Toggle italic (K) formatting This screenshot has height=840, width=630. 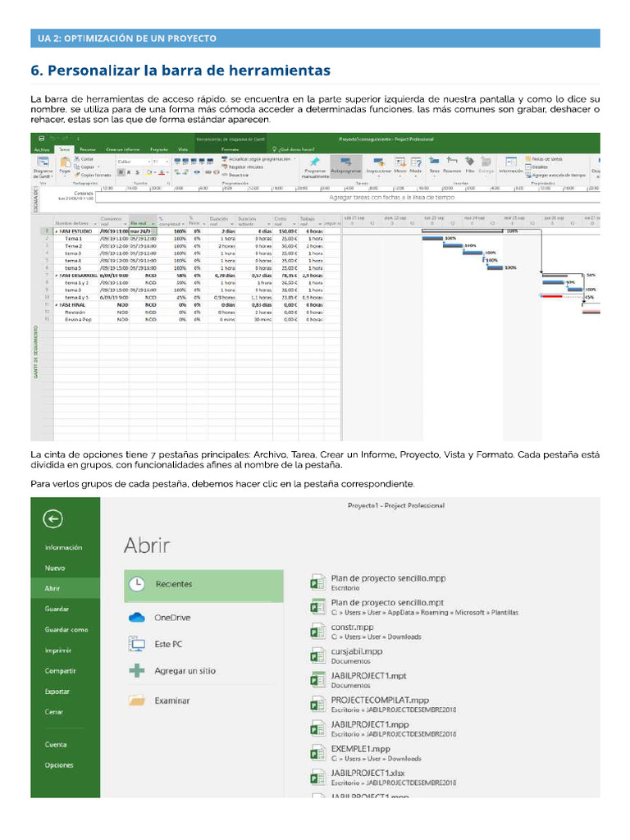(129, 172)
